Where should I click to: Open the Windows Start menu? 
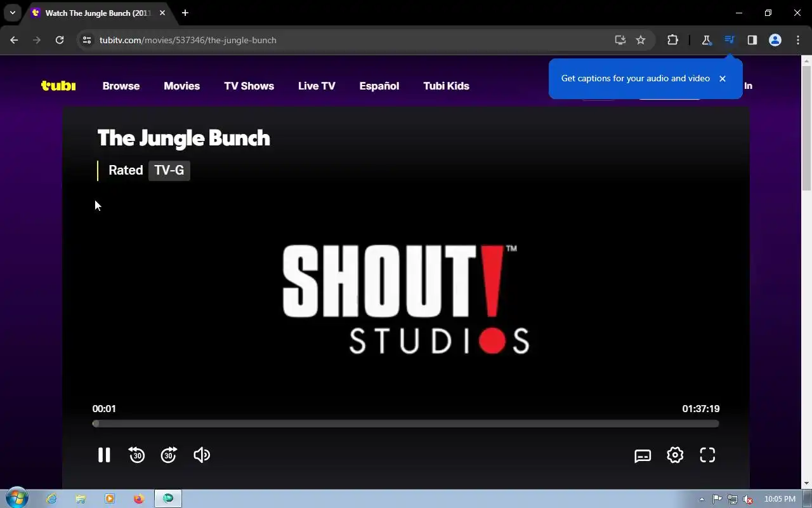click(17, 498)
